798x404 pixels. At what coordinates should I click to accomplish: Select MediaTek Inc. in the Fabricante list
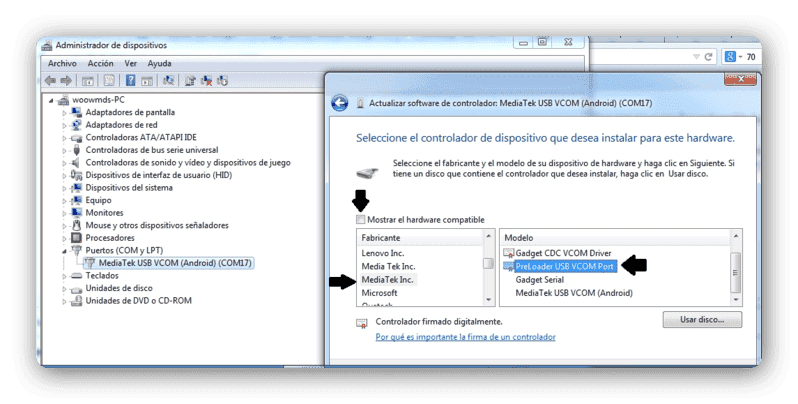point(387,279)
